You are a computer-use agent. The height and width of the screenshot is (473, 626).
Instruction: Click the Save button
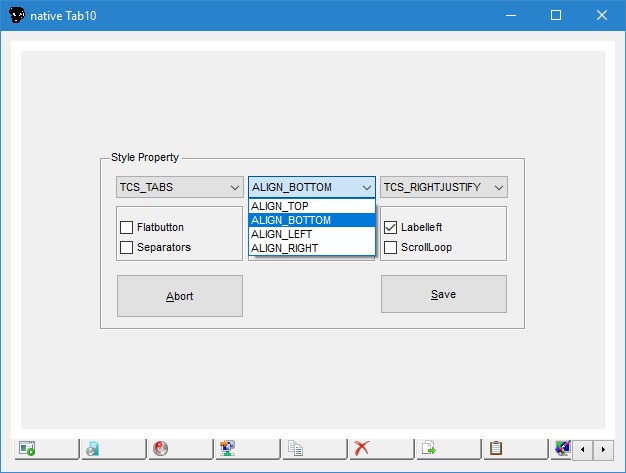point(443,295)
